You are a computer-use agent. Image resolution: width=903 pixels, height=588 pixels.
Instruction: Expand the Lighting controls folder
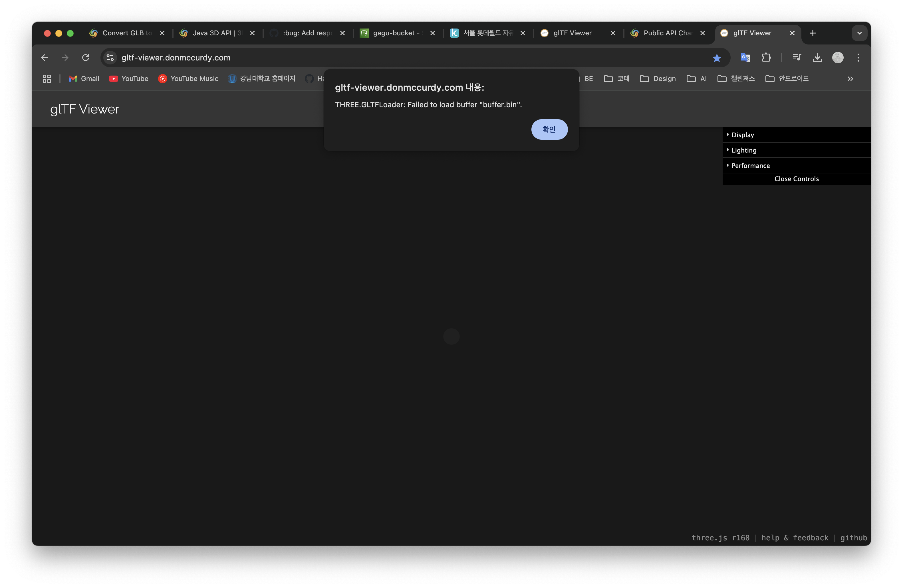(796, 151)
